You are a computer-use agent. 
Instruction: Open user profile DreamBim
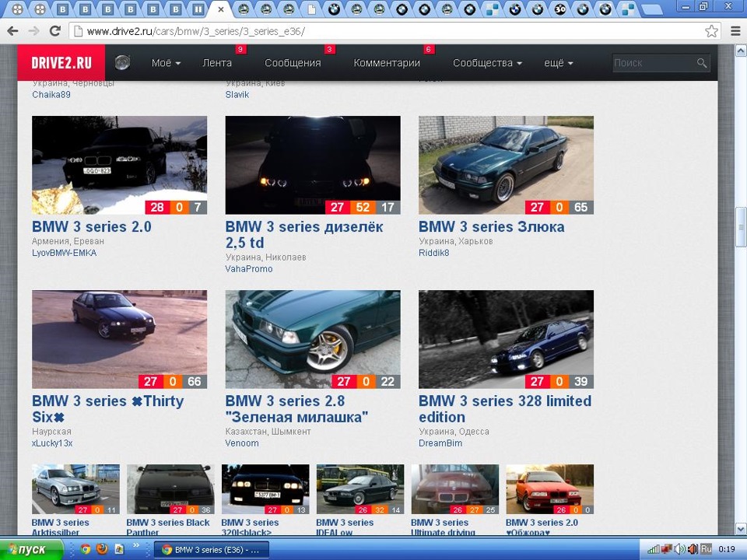pos(440,443)
